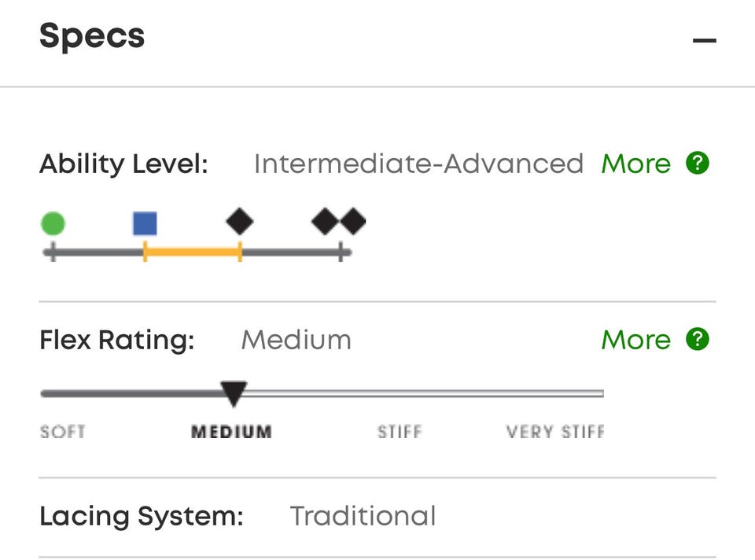755x560 pixels.
Task: Click the yellow ability range segment
Action: coord(193,253)
